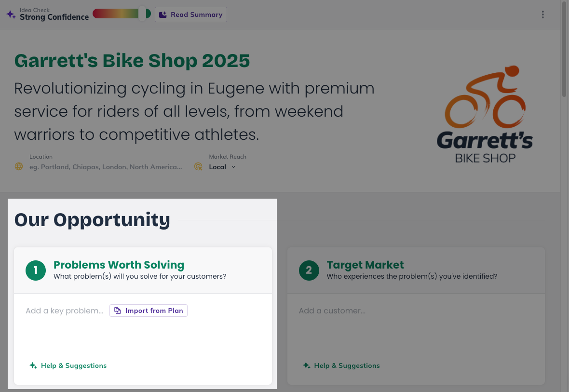Screen dimensions: 569x392
Task: Click the Target Market heading
Action: pos(365,265)
